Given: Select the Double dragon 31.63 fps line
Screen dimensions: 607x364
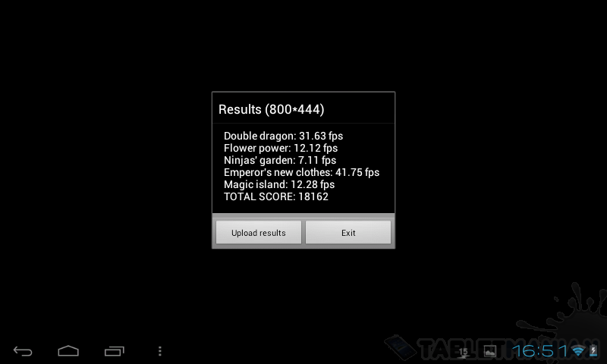Looking at the screenshot, I should (283, 136).
